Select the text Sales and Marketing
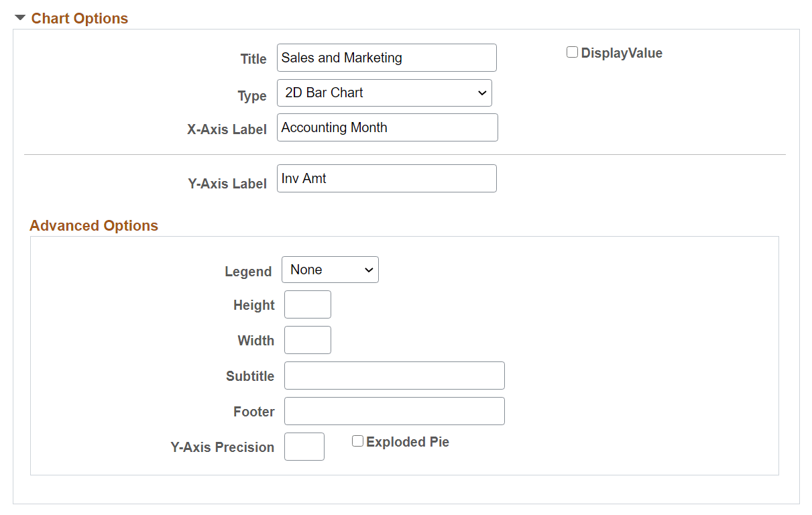Screen dimensions: 812x515 coord(341,58)
